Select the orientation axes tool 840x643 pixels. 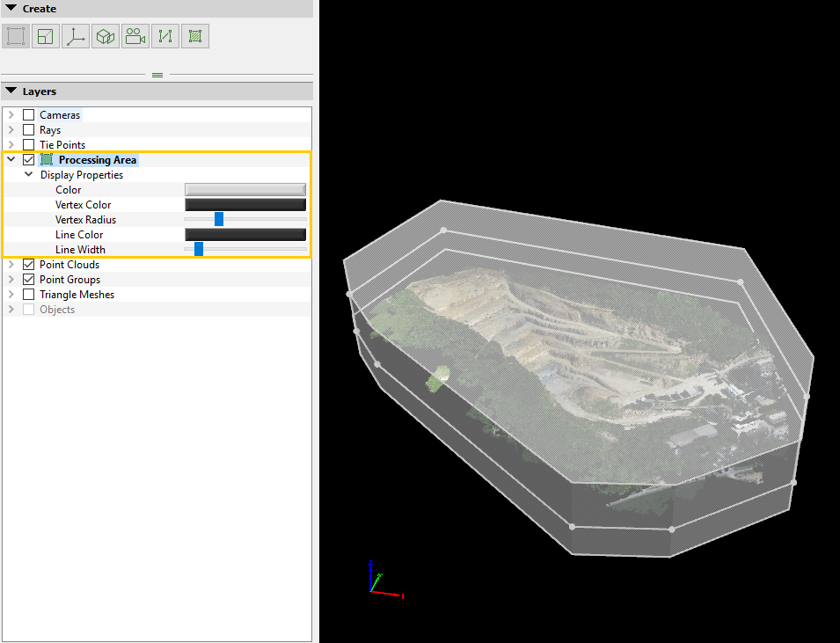76,35
